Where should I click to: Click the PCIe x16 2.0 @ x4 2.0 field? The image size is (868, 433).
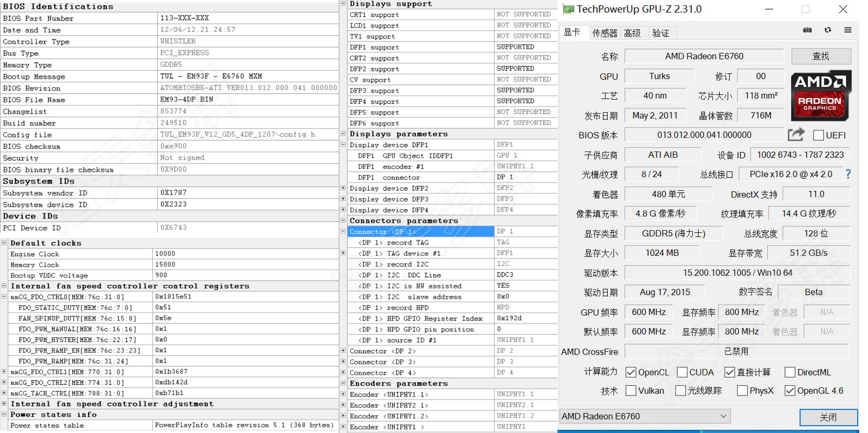click(x=791, y=174)
